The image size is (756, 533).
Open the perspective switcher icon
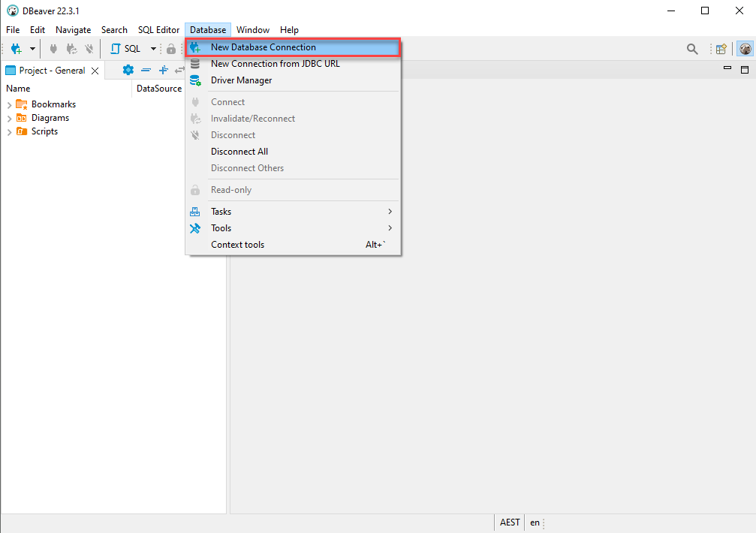(721, 49)
